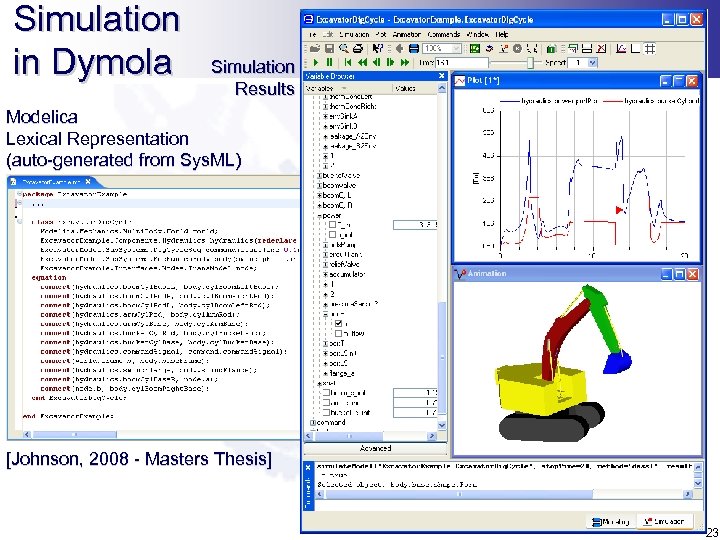The width and height of the screenshot is (720, 540).
Task: Check the m_flow variable checkbox
Action: point(338,333)
